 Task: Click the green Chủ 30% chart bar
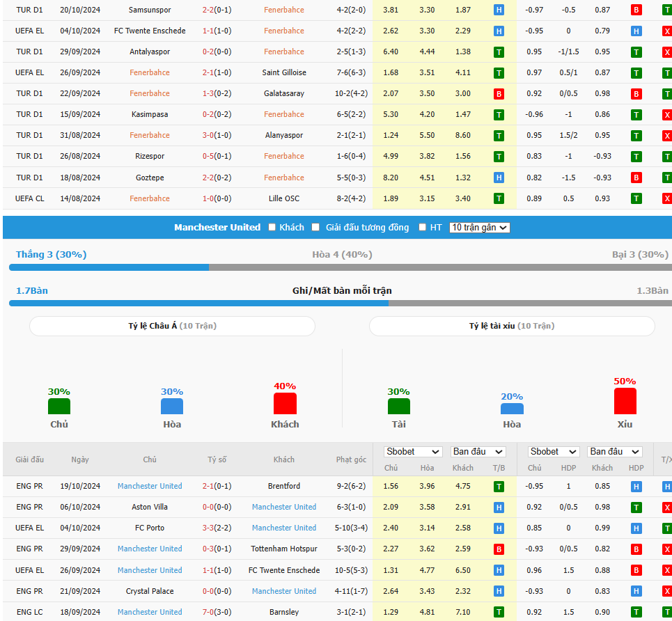[x=59, y=407]
